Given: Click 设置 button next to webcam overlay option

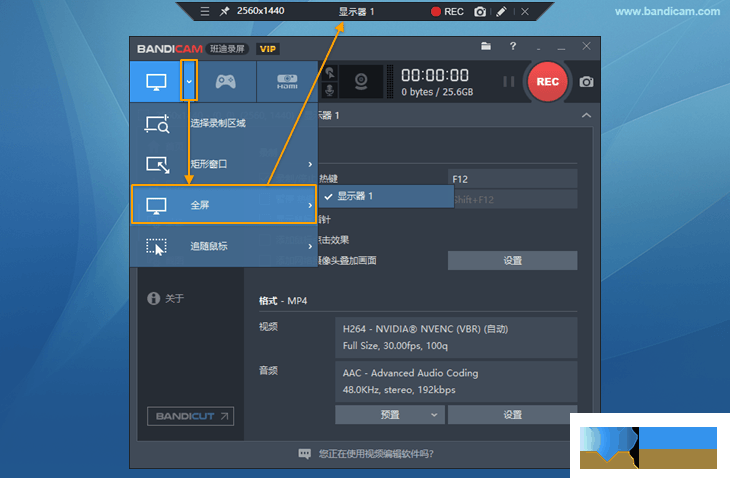Looking at the screenshot, I should 512,261.
